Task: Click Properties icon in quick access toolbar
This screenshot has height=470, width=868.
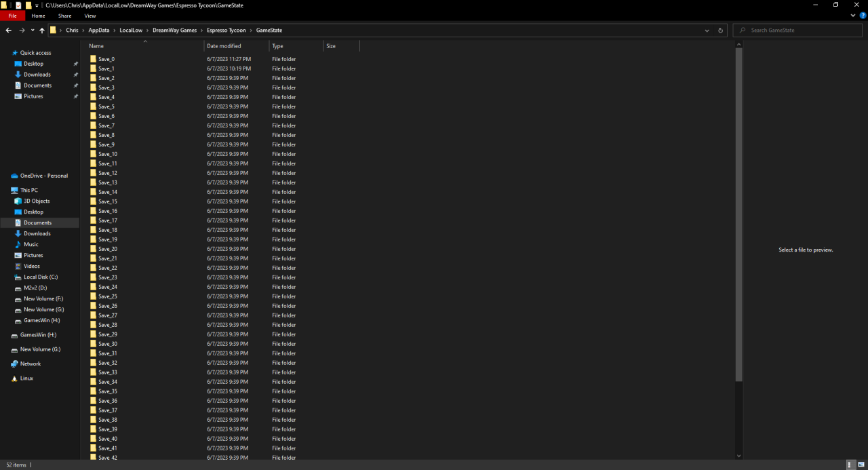Action: point(18,5)
